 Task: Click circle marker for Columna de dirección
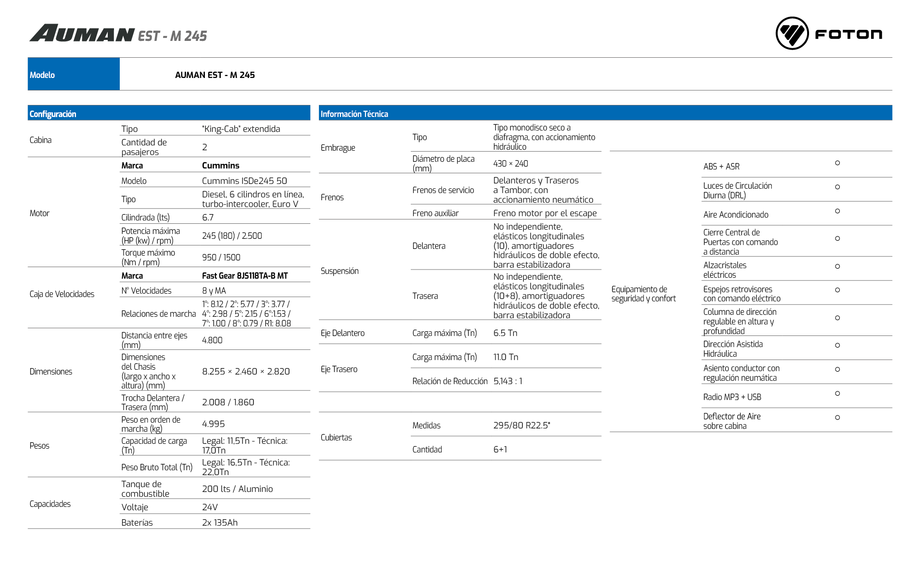(837, 318)
